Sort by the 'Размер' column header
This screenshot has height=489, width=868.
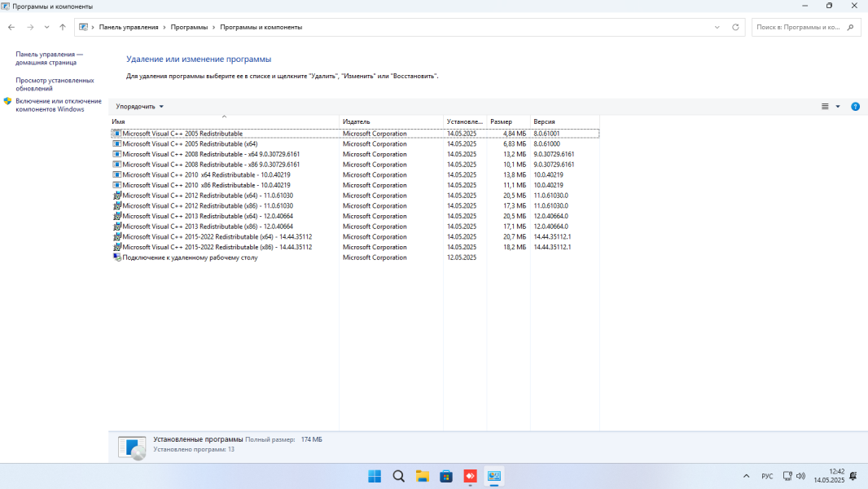[x=508, y=121]
